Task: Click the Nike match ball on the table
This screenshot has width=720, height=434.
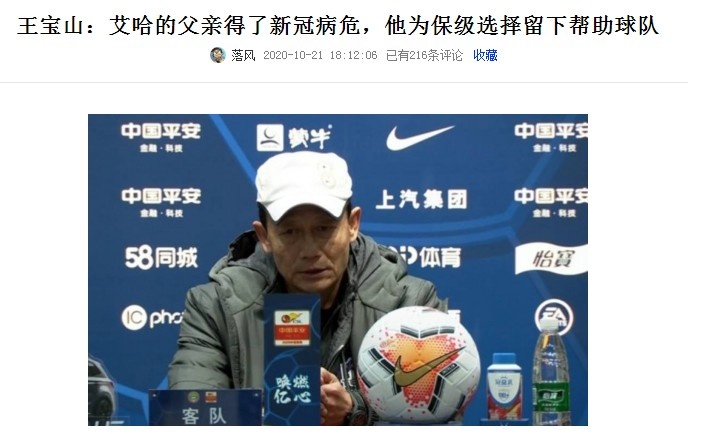Action: pyautogui.click(x=418, y=365)
